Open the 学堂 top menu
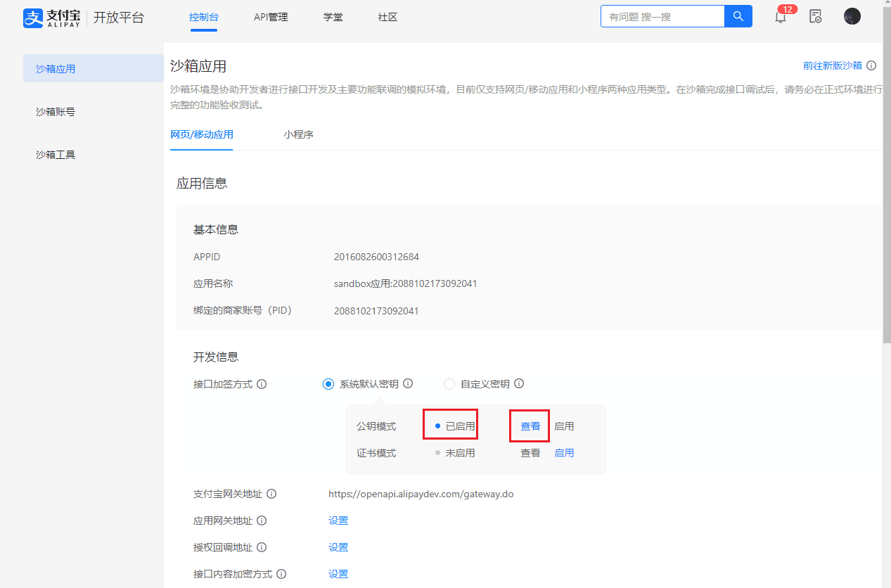The height and width of the screenshot is (588, 891). point(333,17)
